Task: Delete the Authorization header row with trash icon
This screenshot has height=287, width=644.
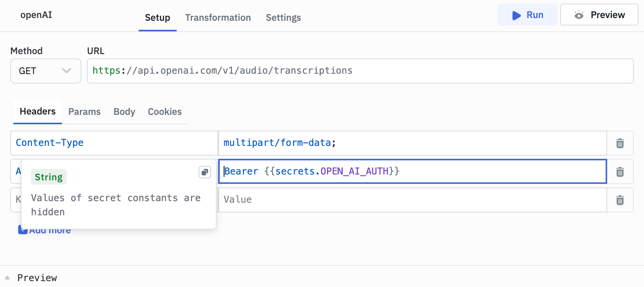Action: [x=620, y=172]
